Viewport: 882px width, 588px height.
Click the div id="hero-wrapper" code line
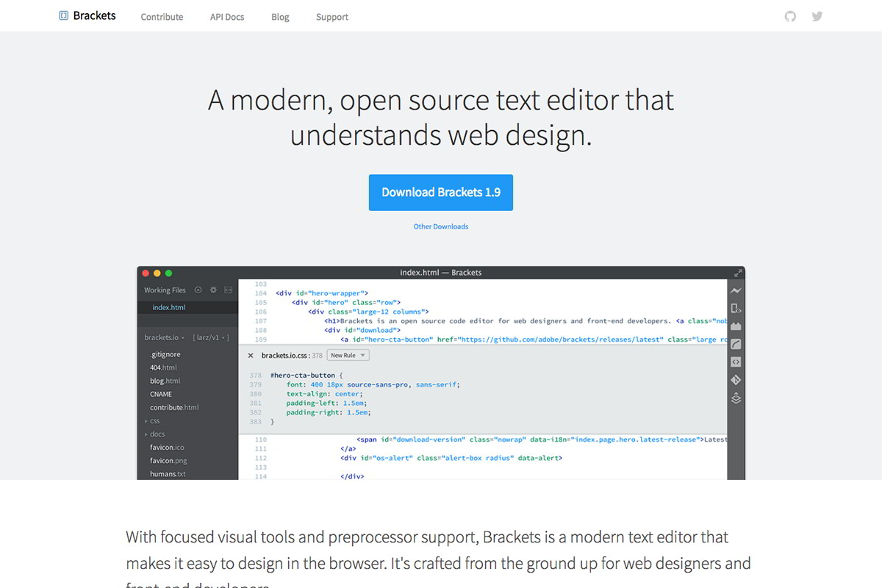[322, 293]
